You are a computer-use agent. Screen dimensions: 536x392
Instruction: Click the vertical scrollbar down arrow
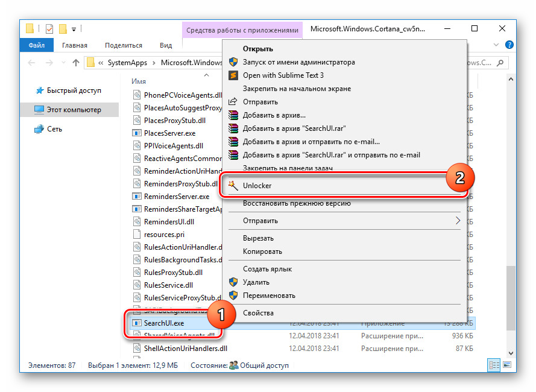click(x=511, y=353)
